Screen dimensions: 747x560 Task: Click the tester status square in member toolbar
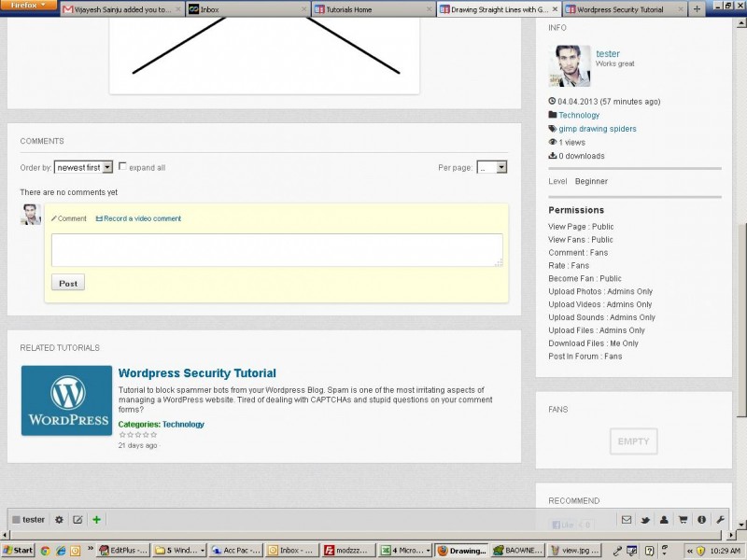[16, 520]
